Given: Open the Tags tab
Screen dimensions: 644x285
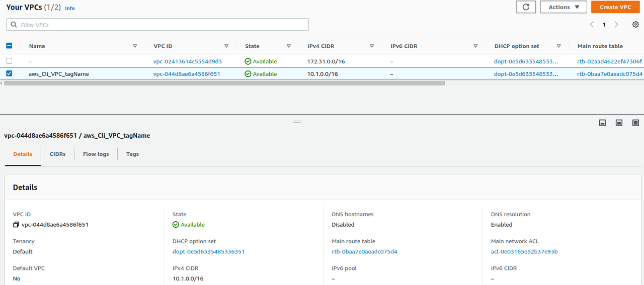Looking at the screenshot, I should 132,154.
